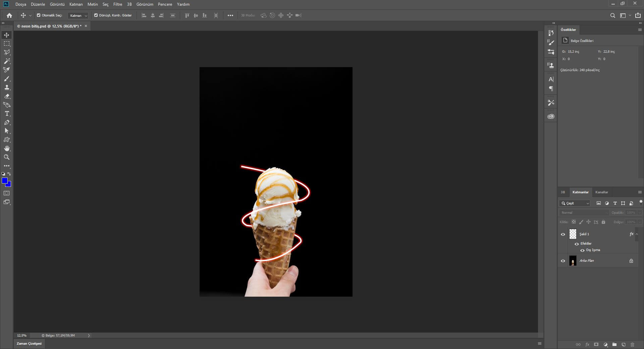Click the trash icon to delete layer
Image resolution: width=644 pixels, height=349 pixels.
tap(632, 344)
